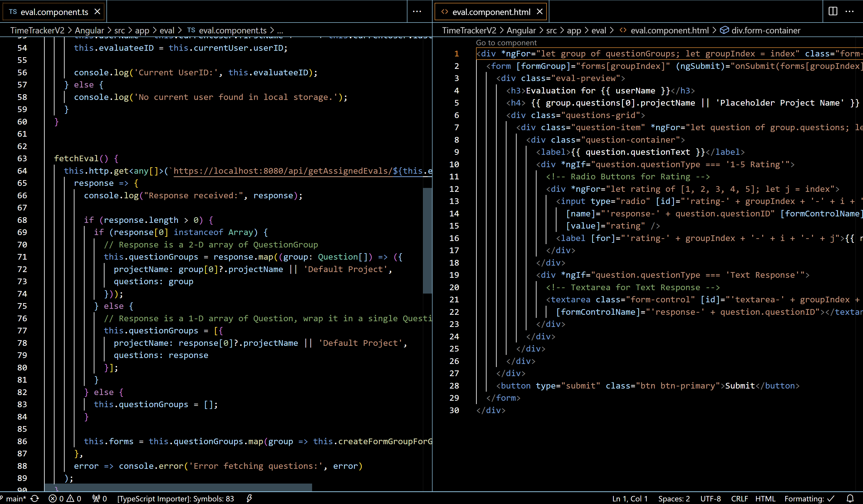Toggle the Formatting checkmark status item
Image resolution: width=863 pixels, height=504 pixels.
(x=809, y=499)
